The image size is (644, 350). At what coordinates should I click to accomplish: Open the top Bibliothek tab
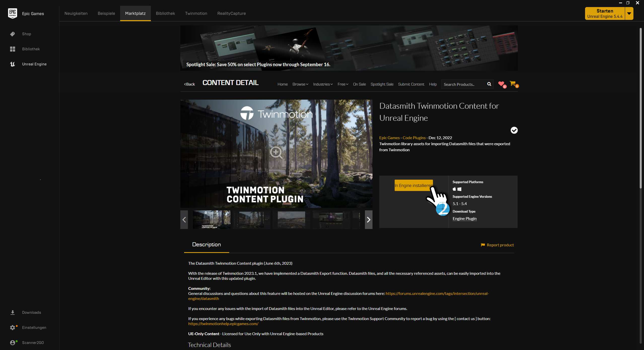pyautogui.click(x=165, y=13)
